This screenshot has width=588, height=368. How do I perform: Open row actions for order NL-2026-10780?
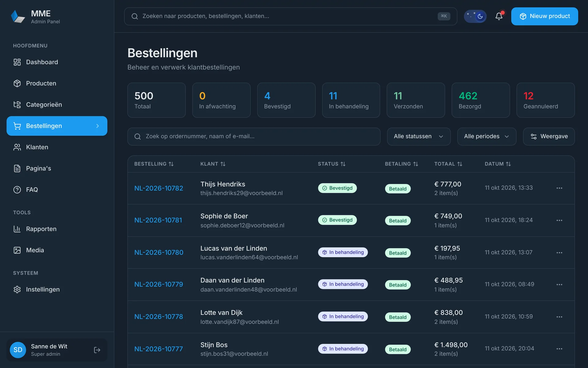point(559,252)
